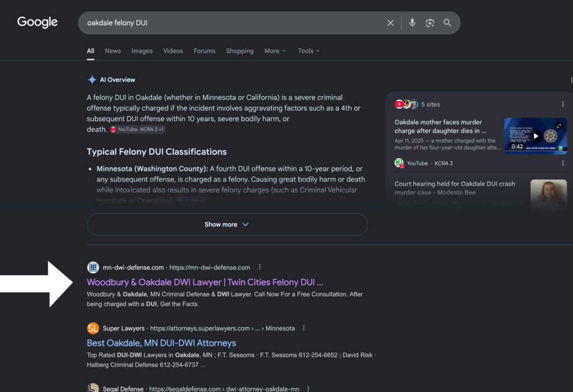The width and height of the screenshot is (573, 392).
Task: Open the Forums tab
Action: (x=204, y=51)
